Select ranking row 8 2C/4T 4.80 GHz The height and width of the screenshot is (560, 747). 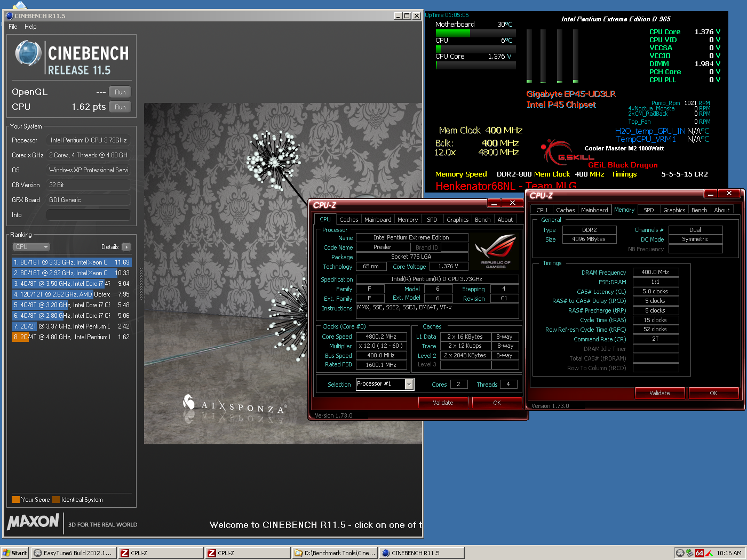pos(71,337)
